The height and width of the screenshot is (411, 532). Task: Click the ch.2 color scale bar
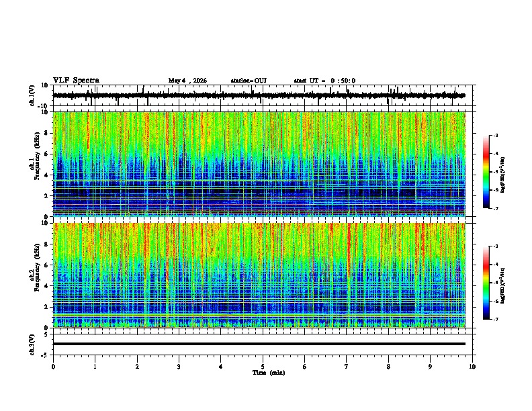[x=486, y=283]
